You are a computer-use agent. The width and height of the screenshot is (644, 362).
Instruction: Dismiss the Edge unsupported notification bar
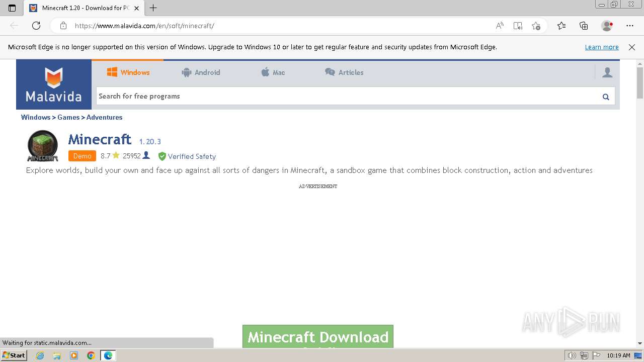pos(632,47)
